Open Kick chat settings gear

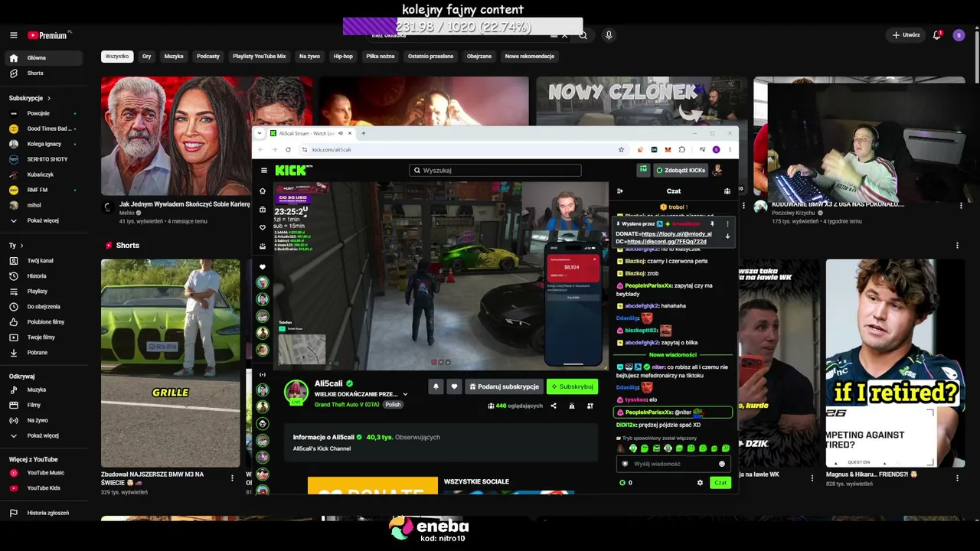pyautogui.click(x=700, y=483)
